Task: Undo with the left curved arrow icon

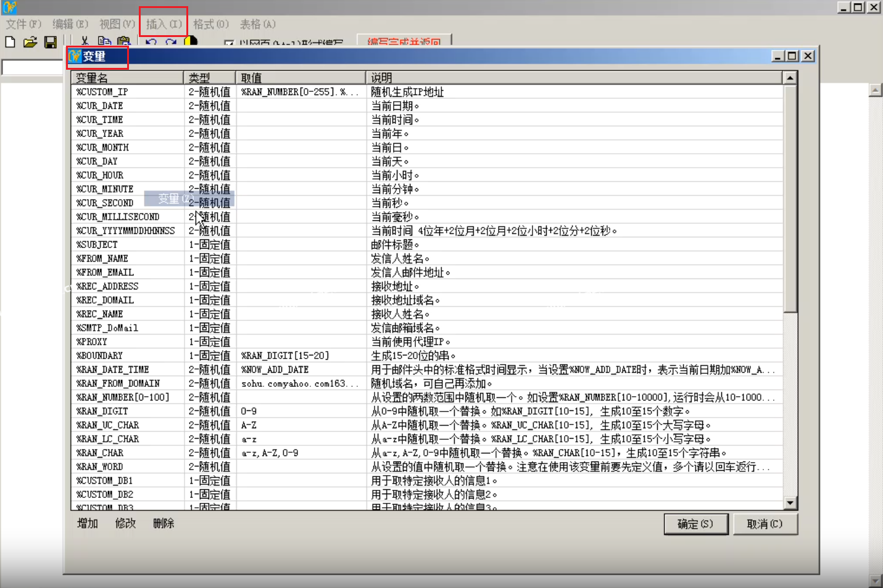Action: click(x=151, y=42)
